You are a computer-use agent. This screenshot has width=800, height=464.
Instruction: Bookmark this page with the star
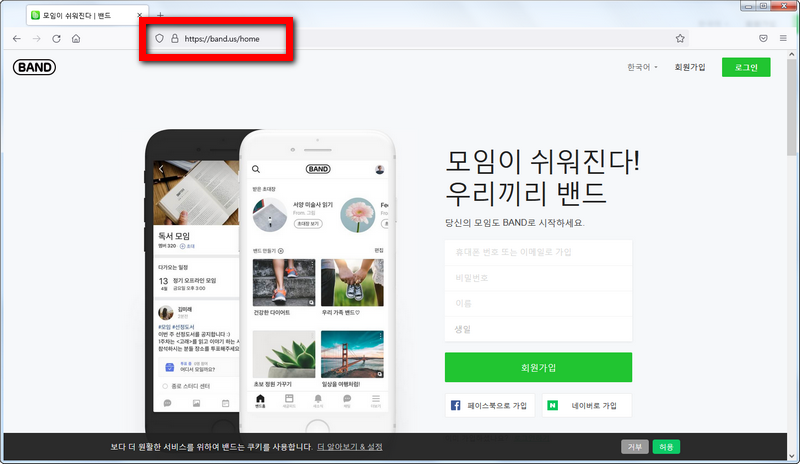[x=680, y=38]
